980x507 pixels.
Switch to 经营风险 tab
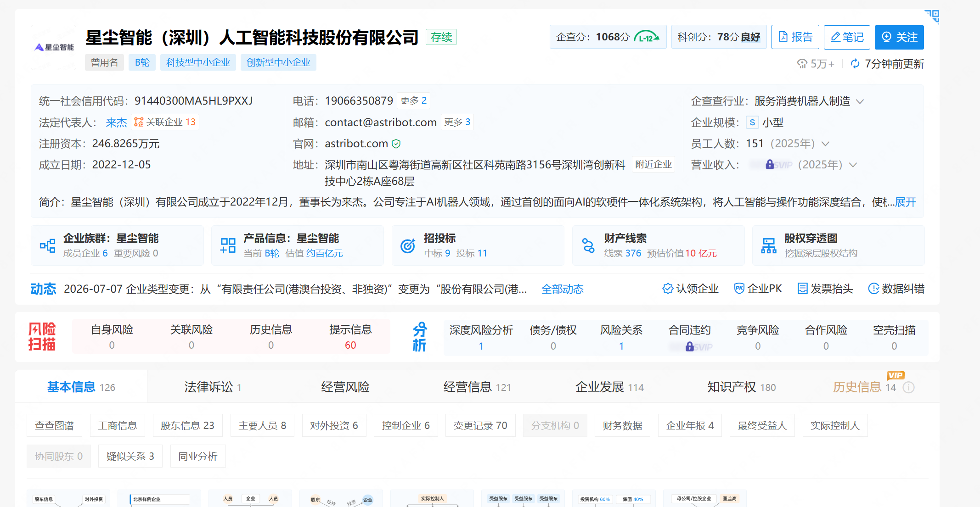point(345,387)
